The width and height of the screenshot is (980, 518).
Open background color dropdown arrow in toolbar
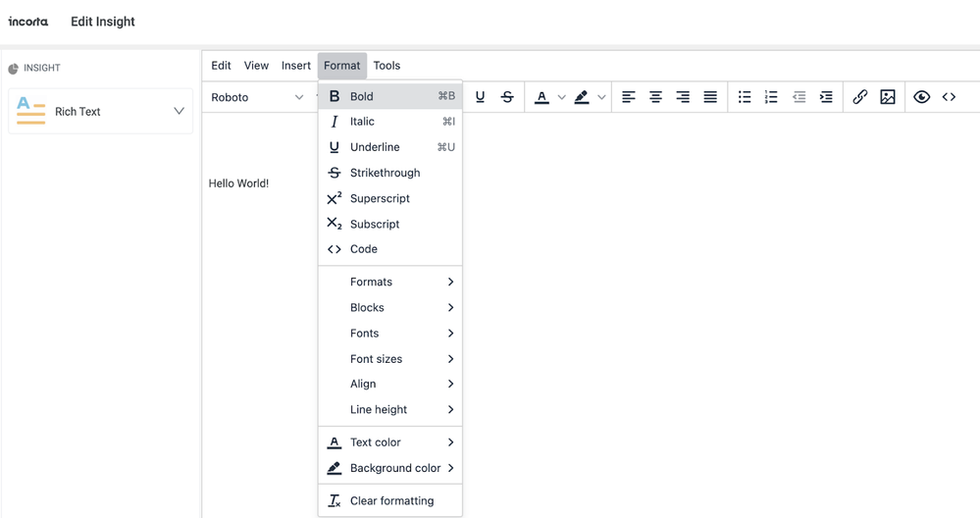601,97
